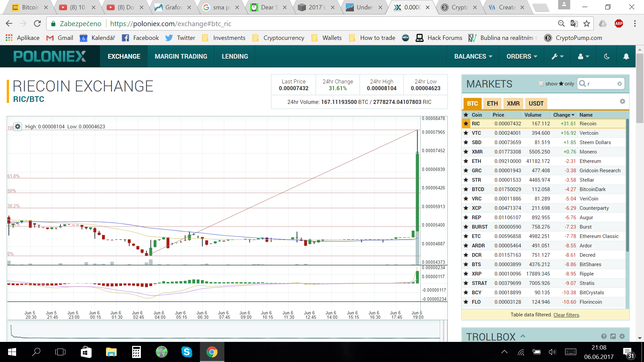Select the ETH markets tab
Image resolution: width=644 pixels, height=362 pixels.
492,104
